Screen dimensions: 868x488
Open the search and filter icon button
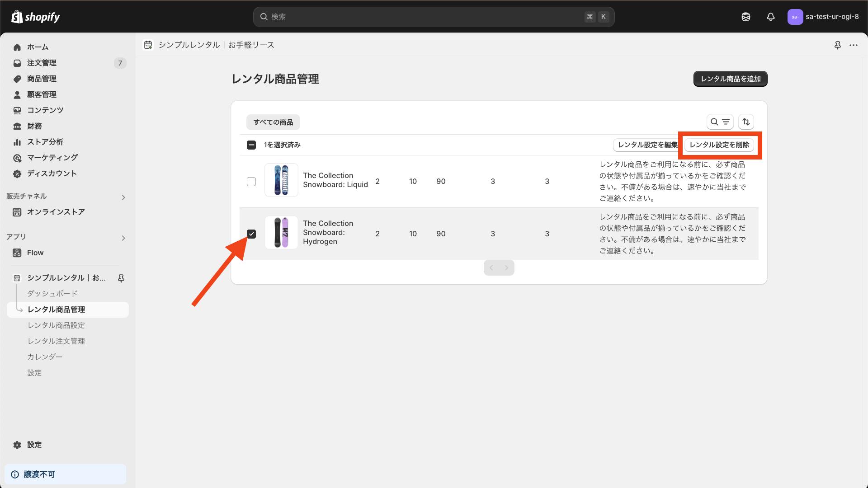pos(720,122)
